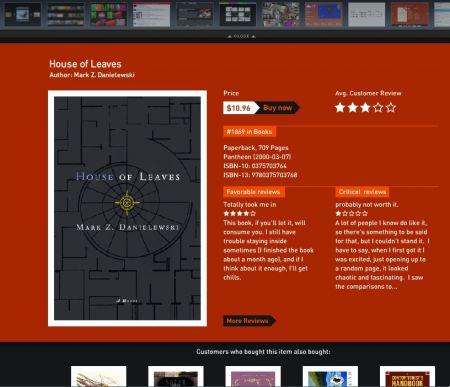Select the $10.96 price tag

click(240, 108)
